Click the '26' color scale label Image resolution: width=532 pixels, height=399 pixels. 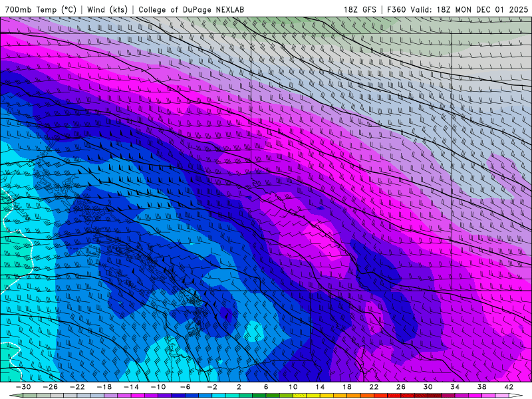click(x=401, y=387)
